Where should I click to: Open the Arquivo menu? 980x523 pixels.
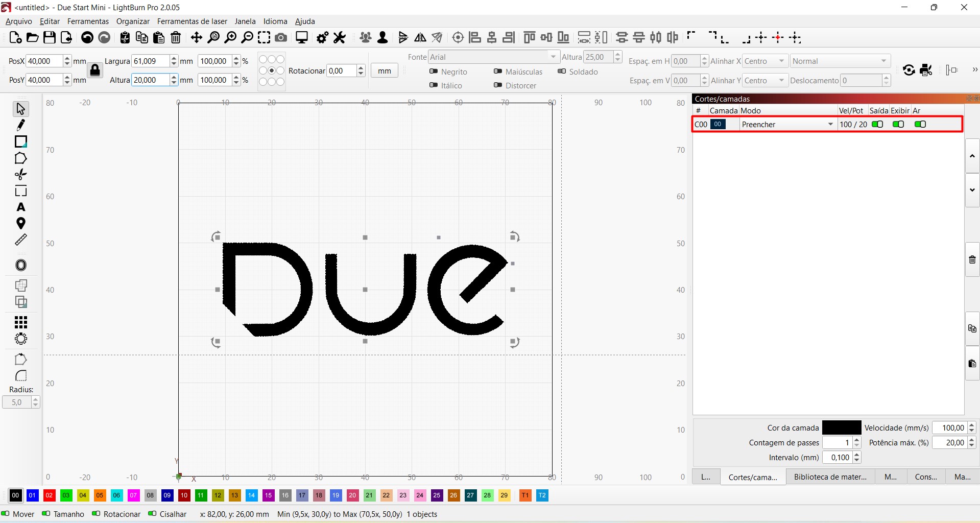click(x=18, y=21)
